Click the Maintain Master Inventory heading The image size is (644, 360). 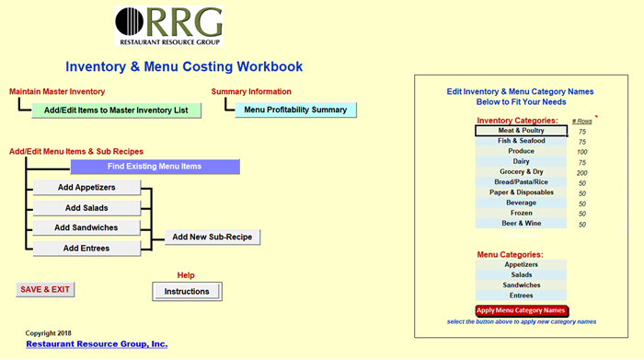[x=57, y=92]
